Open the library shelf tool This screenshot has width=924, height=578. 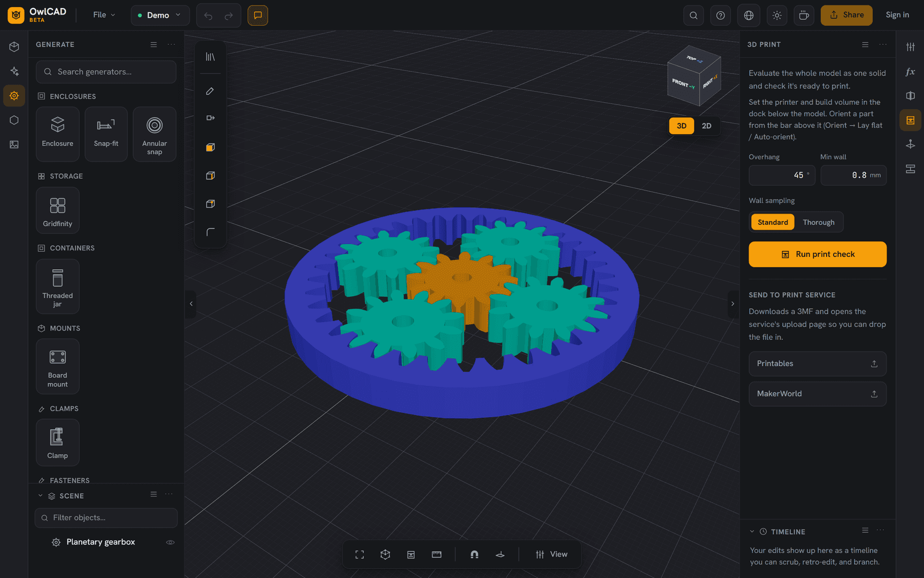pyautogui.click(x=210, y=57)
